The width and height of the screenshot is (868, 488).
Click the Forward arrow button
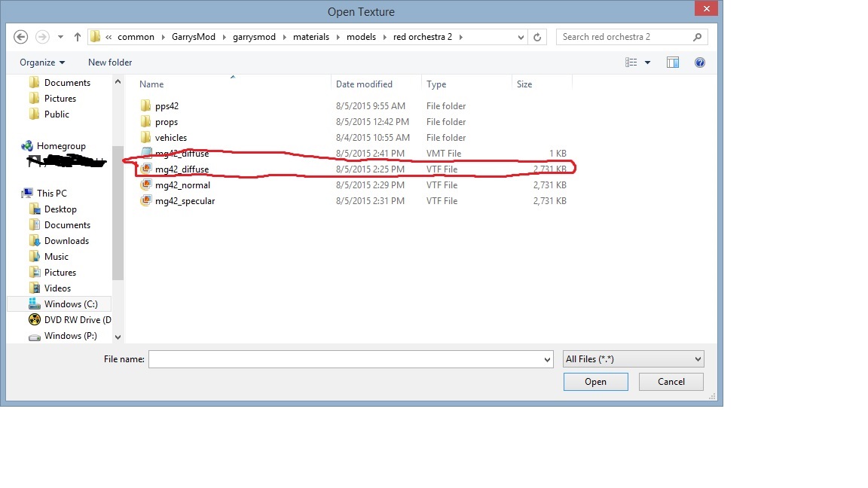click(x=42, y=37)
